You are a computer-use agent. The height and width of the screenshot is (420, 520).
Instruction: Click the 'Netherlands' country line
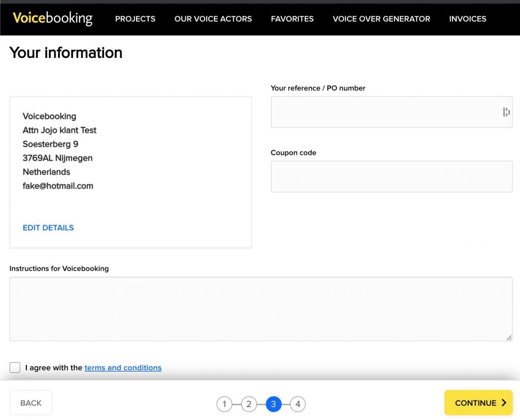click(46, 172)
